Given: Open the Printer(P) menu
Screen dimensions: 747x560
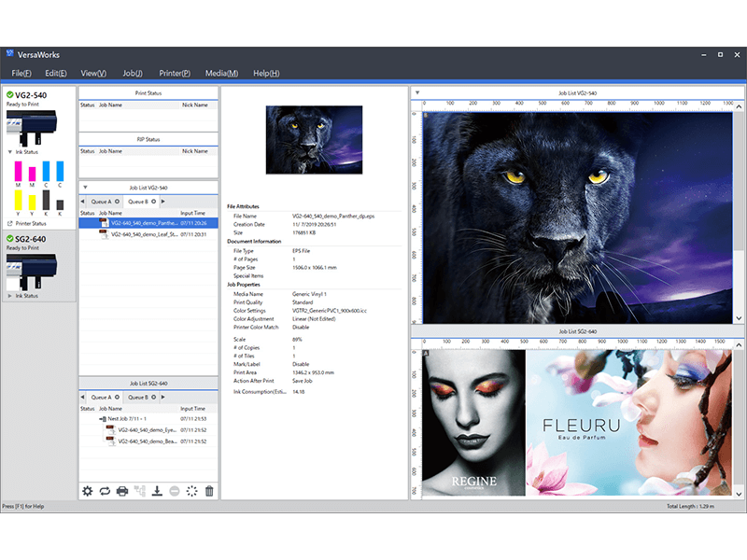Looking at the screenshot, I should click(175, 73).
